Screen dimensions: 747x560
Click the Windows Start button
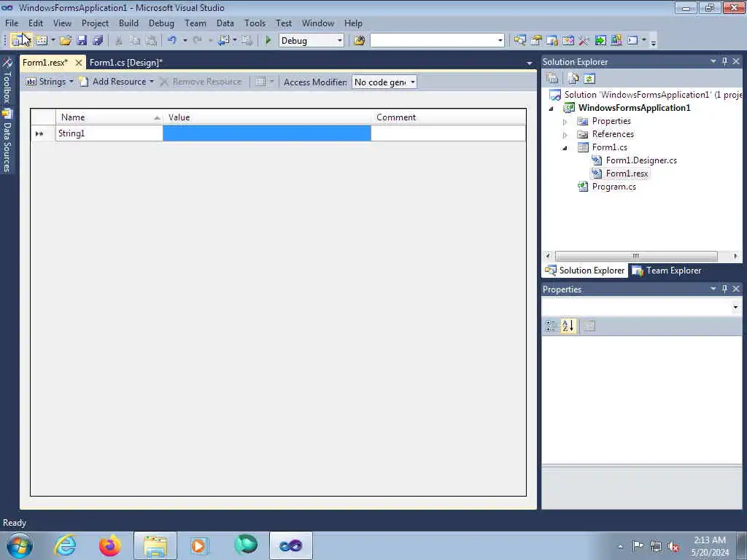(20, 545)
